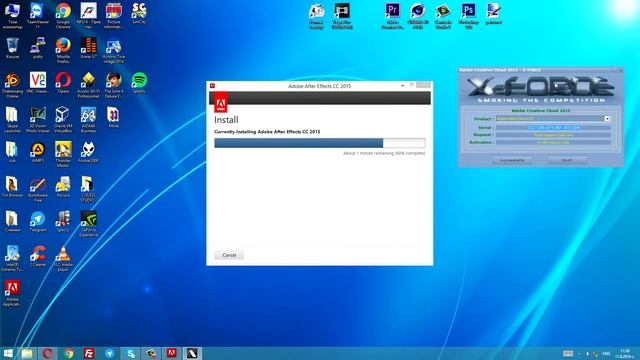Open the Spotify desktop shortcut

[139, 83]
